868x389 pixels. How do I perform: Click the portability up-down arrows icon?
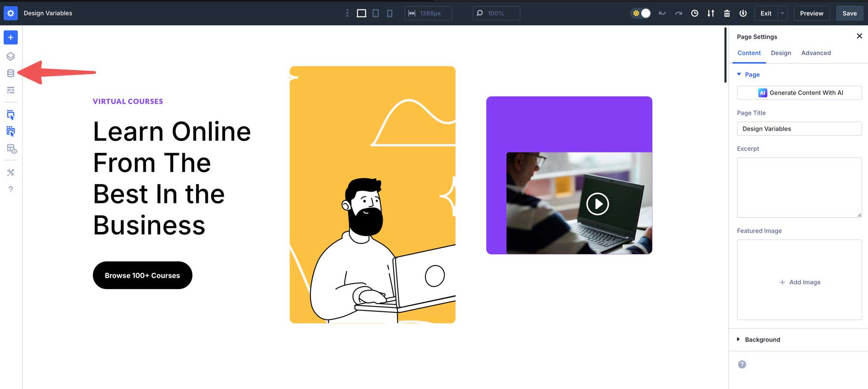[x=711, y=13]
